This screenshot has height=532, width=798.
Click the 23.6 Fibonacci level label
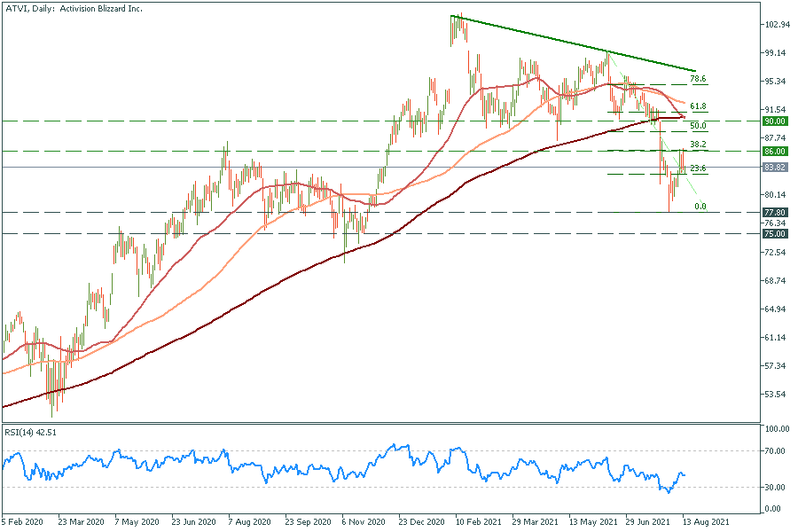[698, 168]
